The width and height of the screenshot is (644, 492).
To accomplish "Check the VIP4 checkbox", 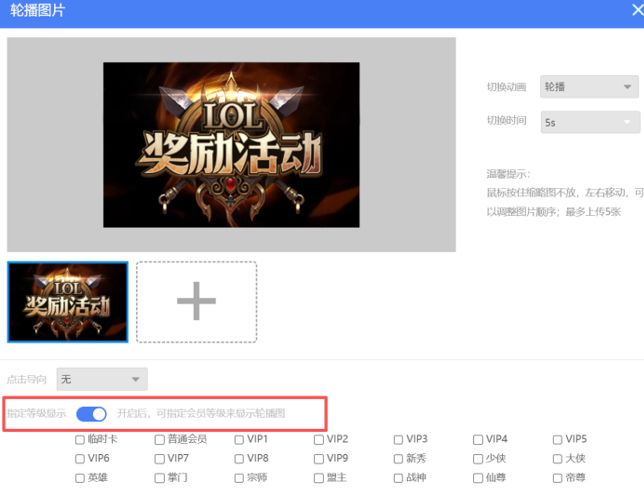I will (x=478, y=440).
